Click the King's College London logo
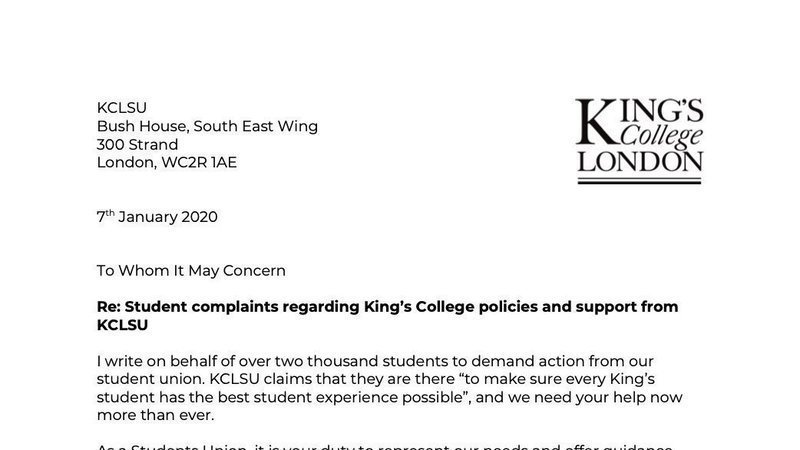Viewport: 800px width, 450px height. pyautogui.click(x=640, y=140)
